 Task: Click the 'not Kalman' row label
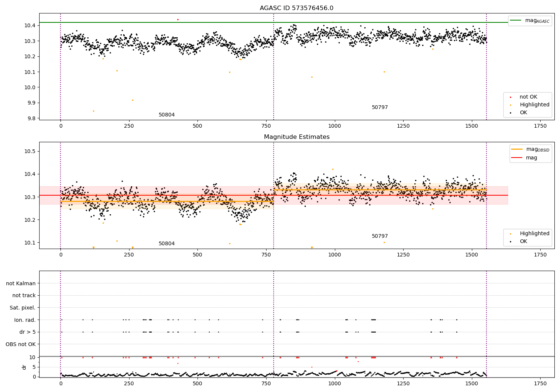tap(21, 283)
